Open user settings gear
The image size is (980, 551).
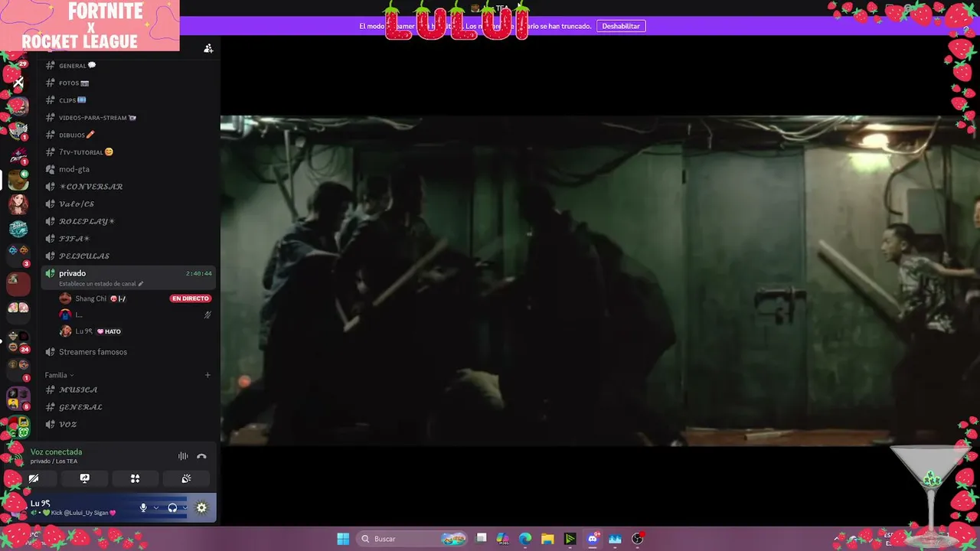(x=201, y=507)
